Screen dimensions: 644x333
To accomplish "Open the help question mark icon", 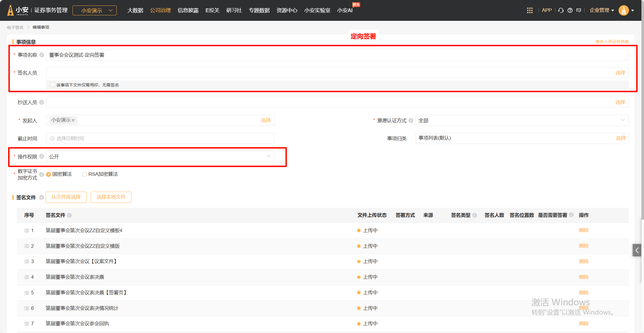I will (x=570, y=10).
